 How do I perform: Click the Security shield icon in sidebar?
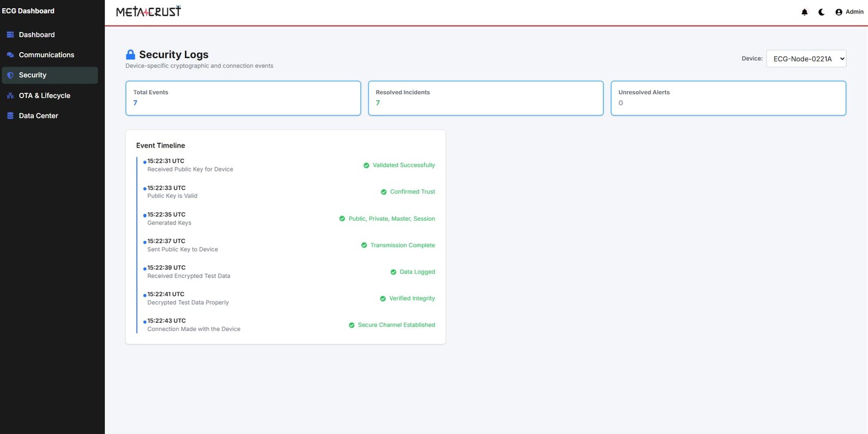pos(10,75)
